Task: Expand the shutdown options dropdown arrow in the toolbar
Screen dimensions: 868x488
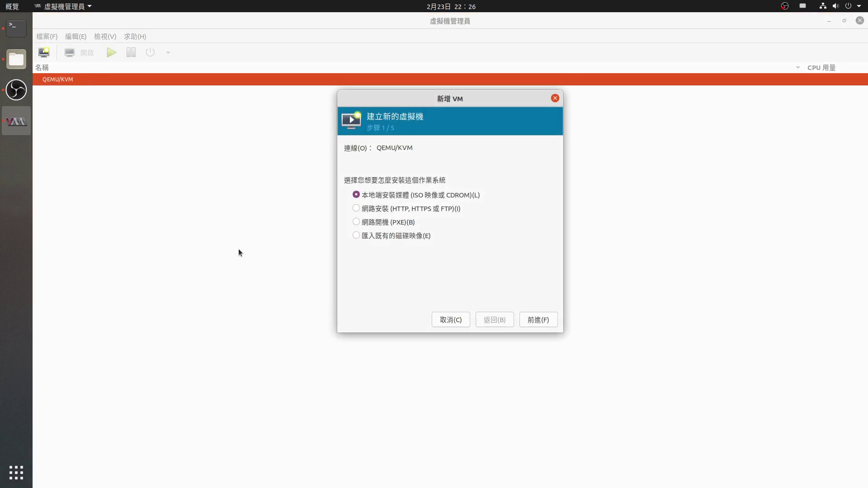Action: click(168, 52)
